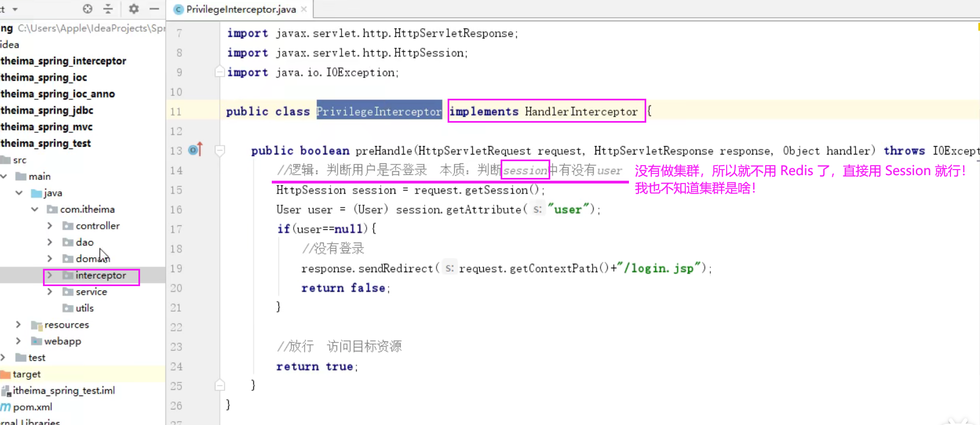980x425 pixels.
Task: Select the controller package
Action: click(98, 226)
